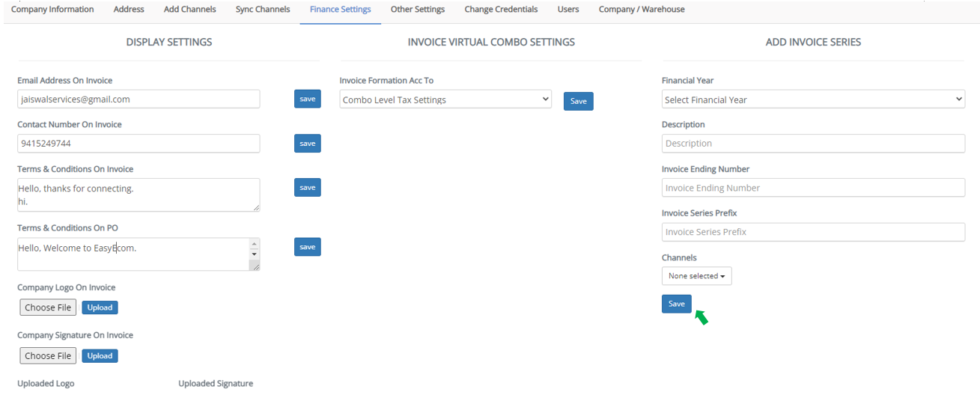Save the new invoice series
980x401 pixels.
(677, 304)
